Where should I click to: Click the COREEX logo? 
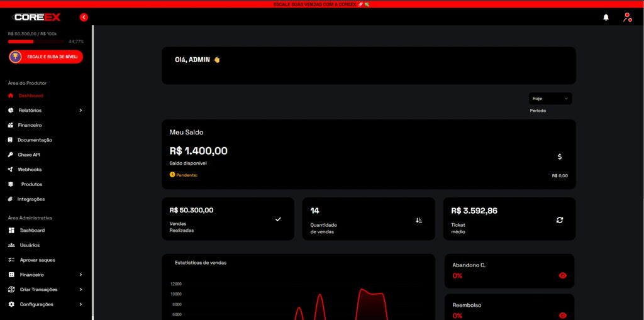[x=37, y=18]
